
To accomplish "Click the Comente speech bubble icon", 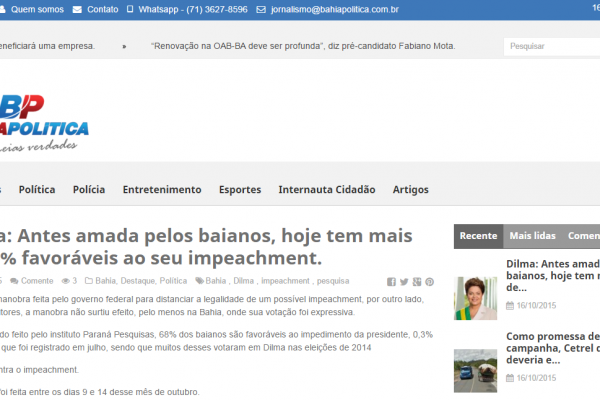I will click(15, 281).
